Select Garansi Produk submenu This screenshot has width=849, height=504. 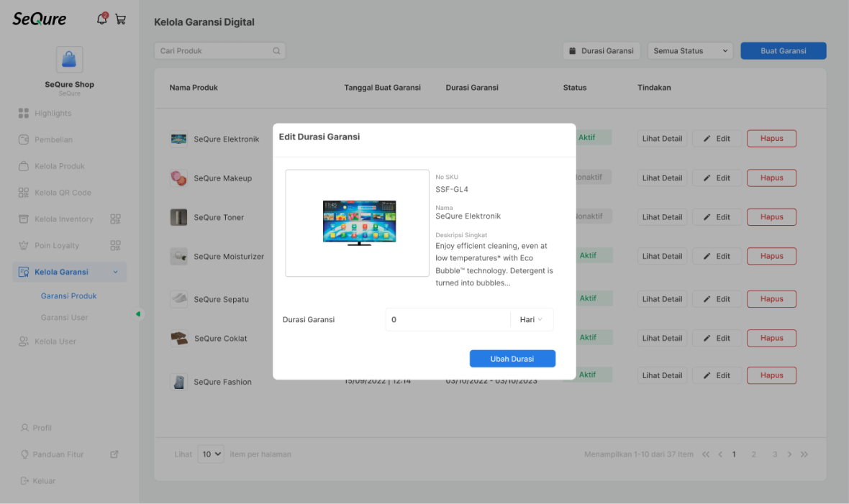(69, 296)
